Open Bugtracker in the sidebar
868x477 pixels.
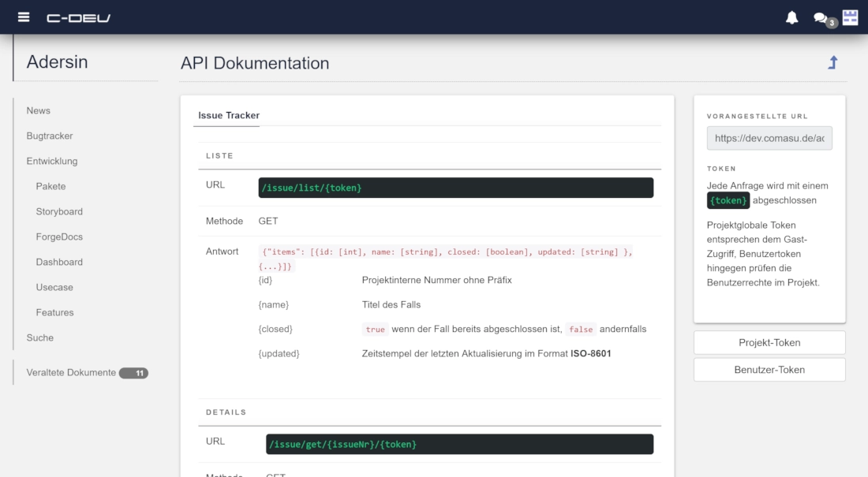pos(50,136)
